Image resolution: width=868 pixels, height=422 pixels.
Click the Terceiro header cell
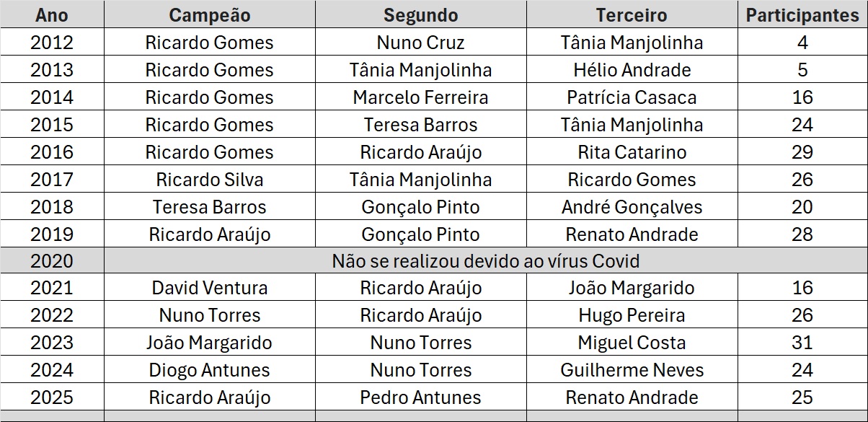632,15
